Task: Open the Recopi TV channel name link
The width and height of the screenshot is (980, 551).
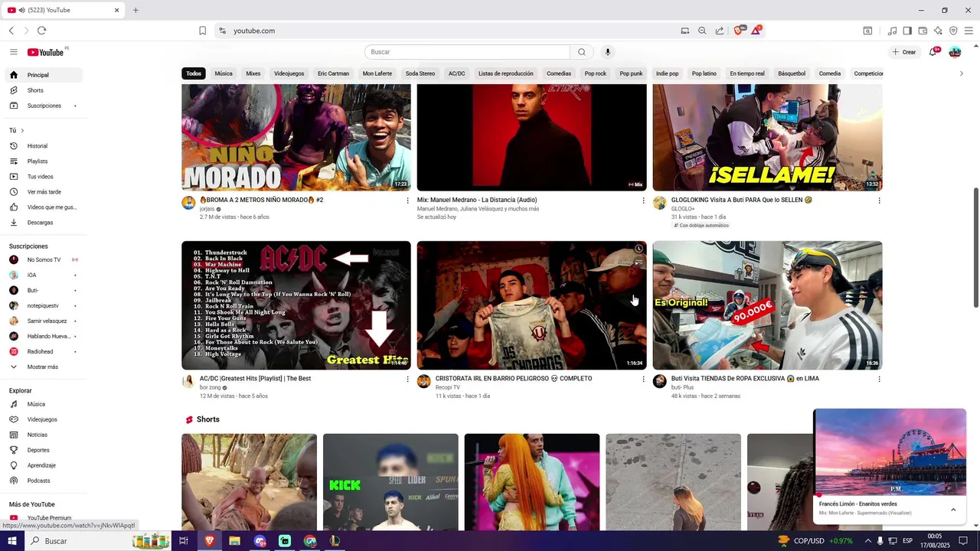Action: pyautogui.click(x=448, y=387)
